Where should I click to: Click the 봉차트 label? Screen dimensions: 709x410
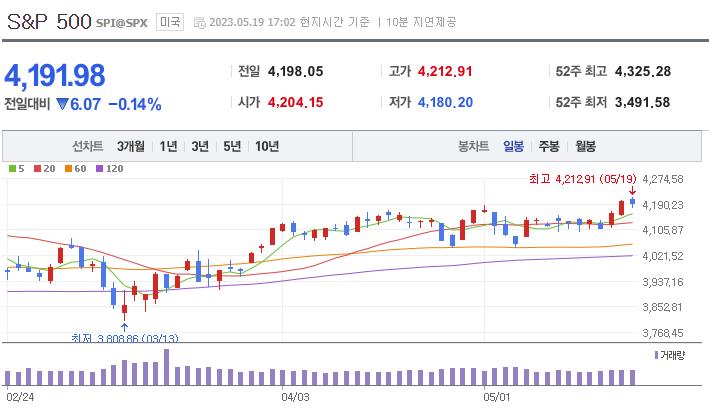point(473,146)
